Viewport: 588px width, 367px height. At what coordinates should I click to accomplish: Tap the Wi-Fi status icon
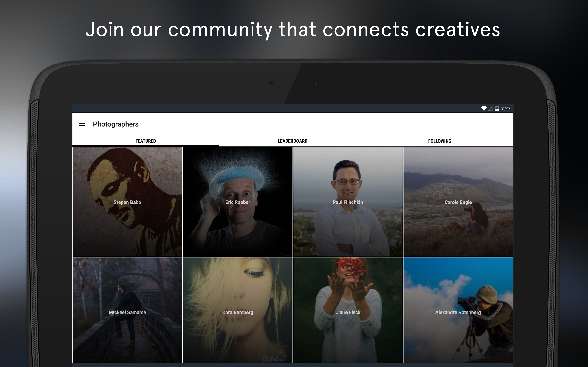[x=484, y=108]
